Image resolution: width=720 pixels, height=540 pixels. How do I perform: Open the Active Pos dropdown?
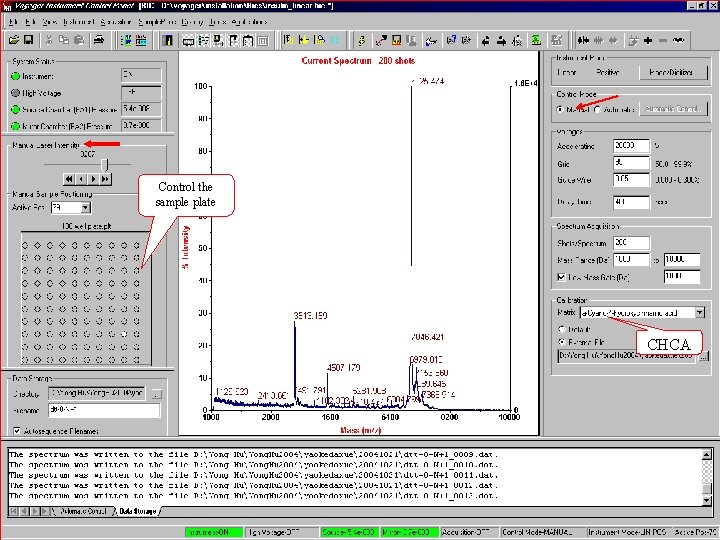(85, 208)
